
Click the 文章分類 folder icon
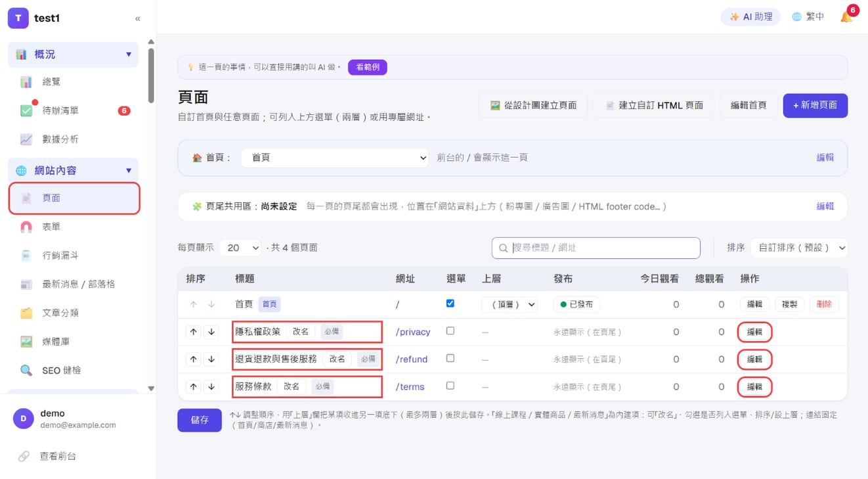coord(26,313)
